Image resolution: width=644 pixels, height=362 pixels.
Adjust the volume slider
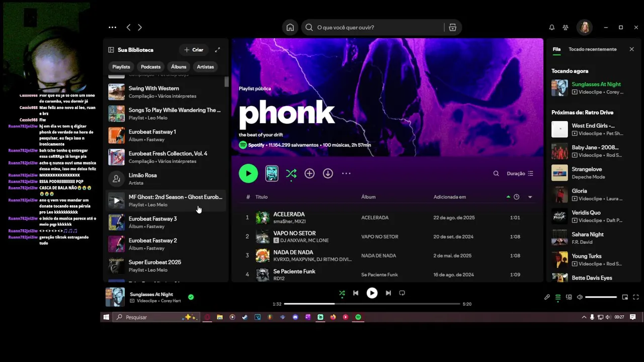pyautogui.click(x=601, y=297)
